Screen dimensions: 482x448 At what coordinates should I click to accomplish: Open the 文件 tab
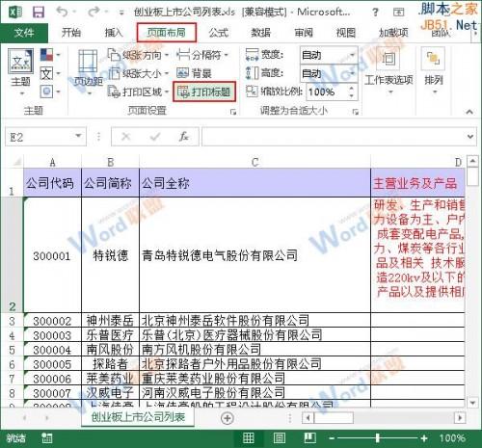click(24, 33)
